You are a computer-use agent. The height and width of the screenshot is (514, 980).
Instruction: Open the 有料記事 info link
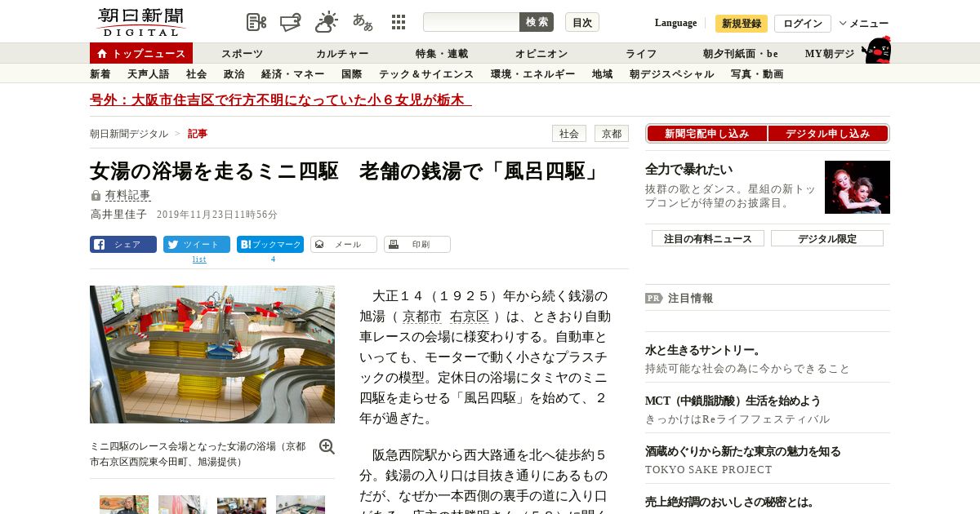click(127, 195)
